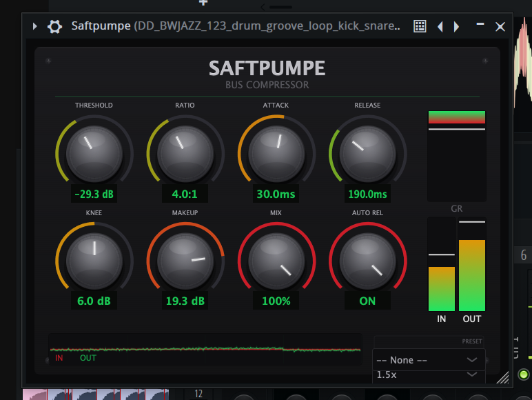
Task: Click the Release knob
Action: pos(367,154)
